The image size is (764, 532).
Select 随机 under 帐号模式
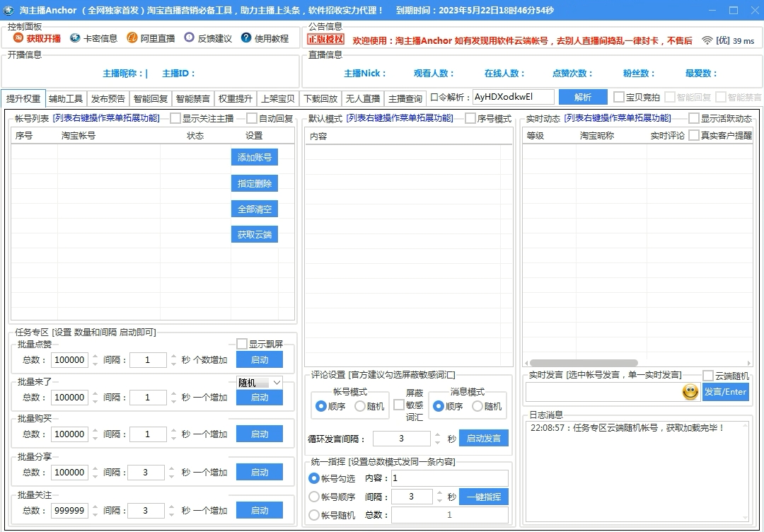tap(360, 406)
